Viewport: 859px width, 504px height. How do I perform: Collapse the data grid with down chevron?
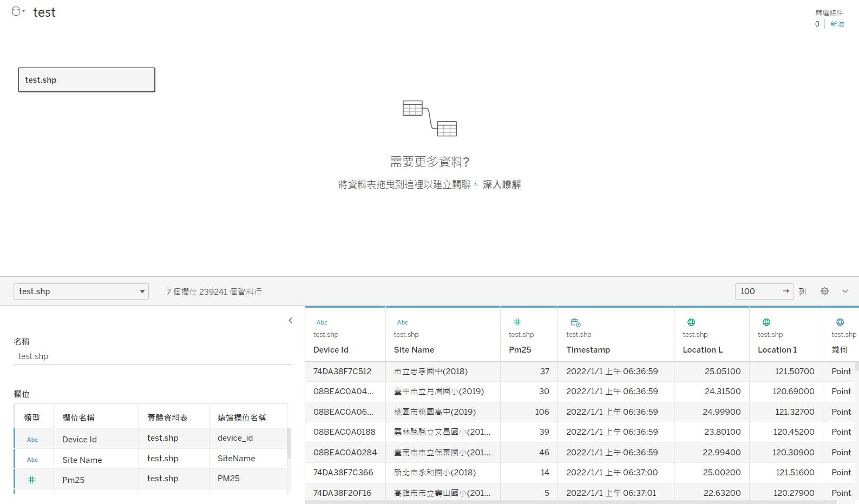click(x=845, y=291)
